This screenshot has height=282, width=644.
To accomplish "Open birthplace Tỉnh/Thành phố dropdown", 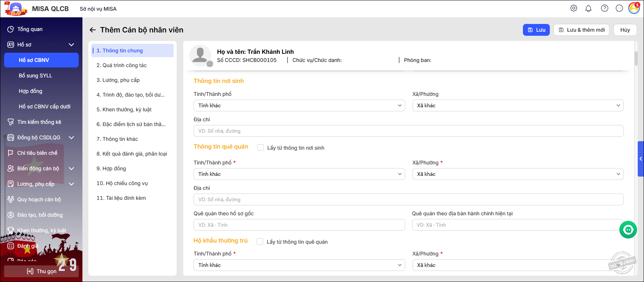I will 299,105.
